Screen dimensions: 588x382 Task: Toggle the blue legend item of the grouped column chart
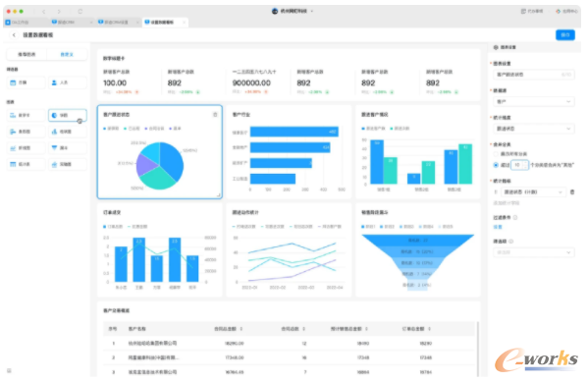(x=373, y=129)
